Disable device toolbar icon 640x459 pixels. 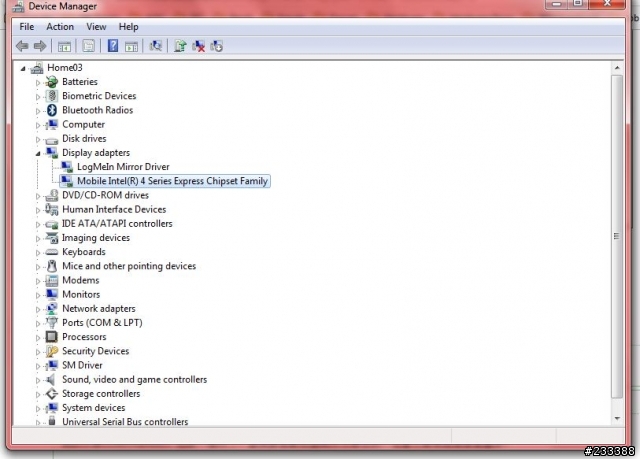point(217,46)
